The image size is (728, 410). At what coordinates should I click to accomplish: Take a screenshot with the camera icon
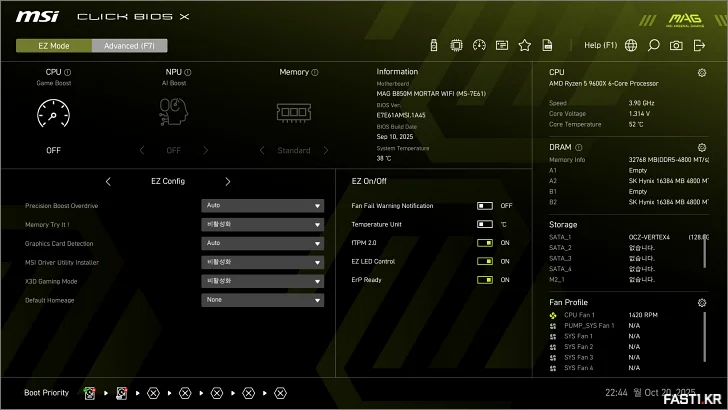(x=676, y=45)
